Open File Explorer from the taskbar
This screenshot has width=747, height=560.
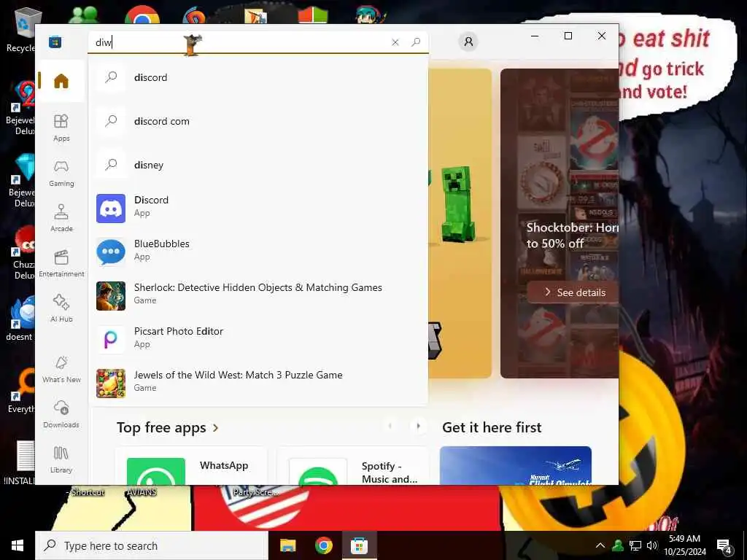pyautogui.click(x=287, y=545)
